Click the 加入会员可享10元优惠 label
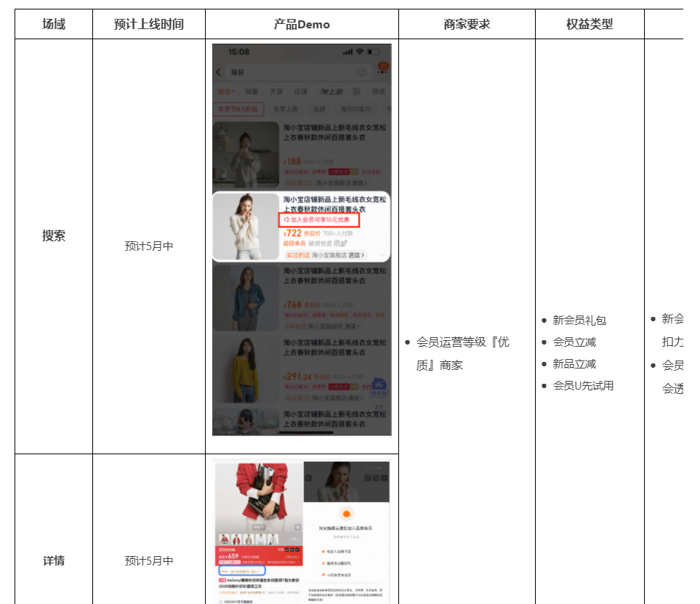700x604 pixels. [x=320, y=220]
